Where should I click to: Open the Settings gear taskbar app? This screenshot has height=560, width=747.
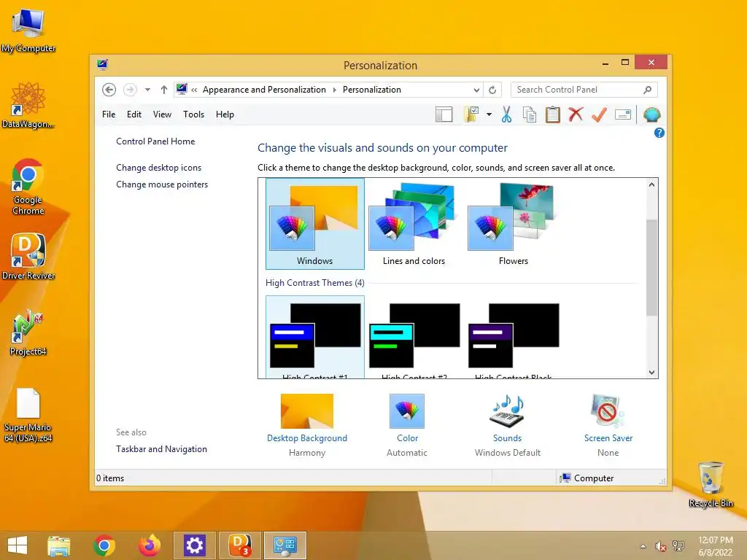coord(194,545)
